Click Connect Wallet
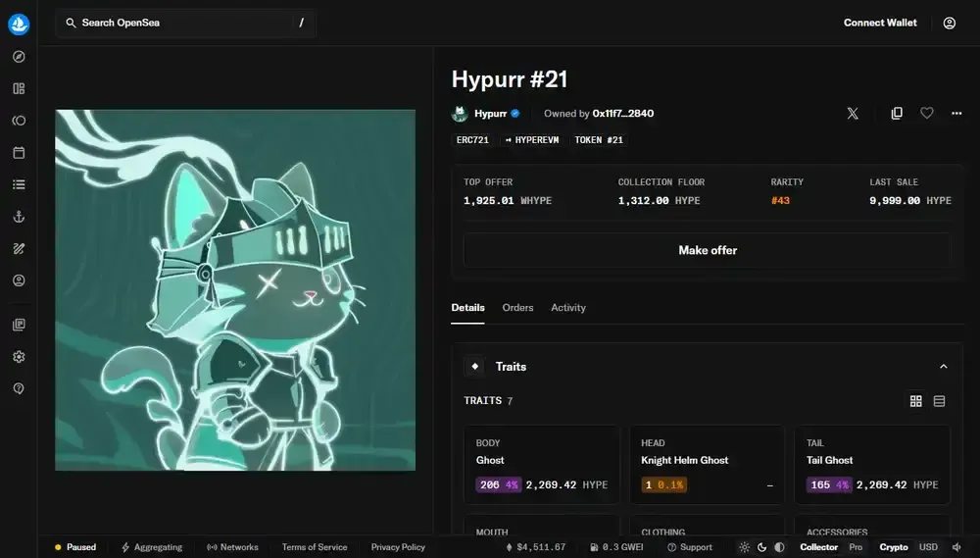This screenshot has height=558, width=980. [x=880, y=24]
